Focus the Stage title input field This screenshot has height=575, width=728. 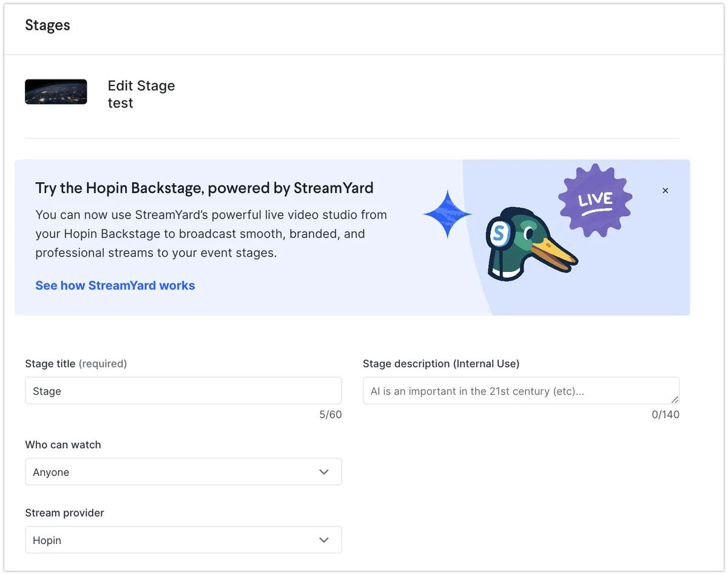pyautogui.click(x=182, y=391)
